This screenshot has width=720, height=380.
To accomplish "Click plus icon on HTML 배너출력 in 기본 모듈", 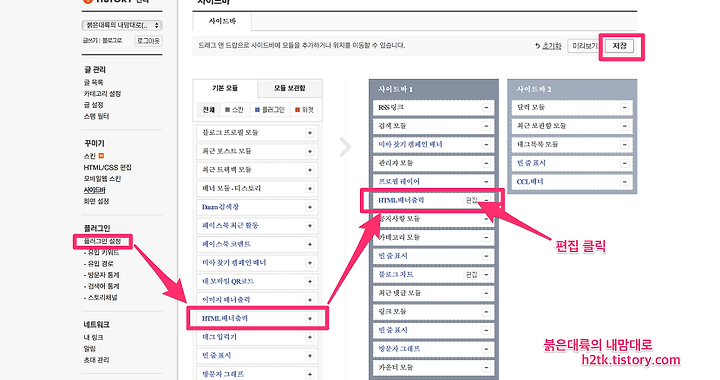I will (x=310, y=319).
